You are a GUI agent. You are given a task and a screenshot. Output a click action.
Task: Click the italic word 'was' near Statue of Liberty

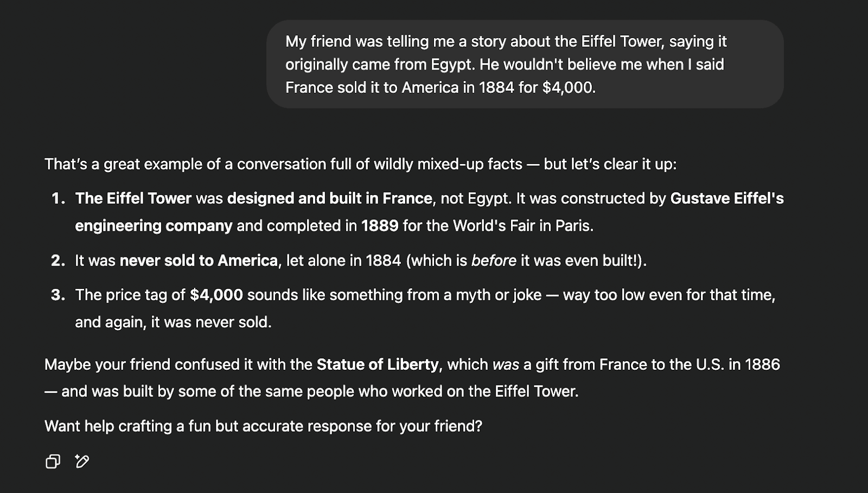(x=506, y=364)
